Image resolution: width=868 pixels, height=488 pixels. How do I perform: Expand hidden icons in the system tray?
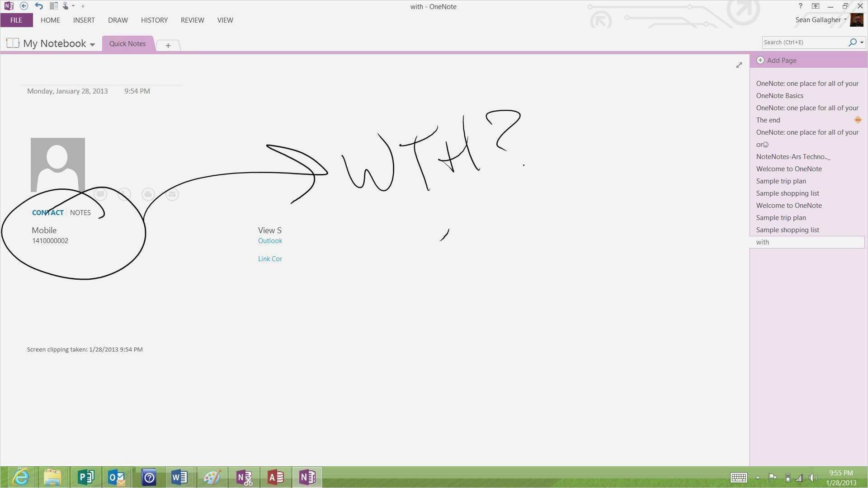(758, 478)
